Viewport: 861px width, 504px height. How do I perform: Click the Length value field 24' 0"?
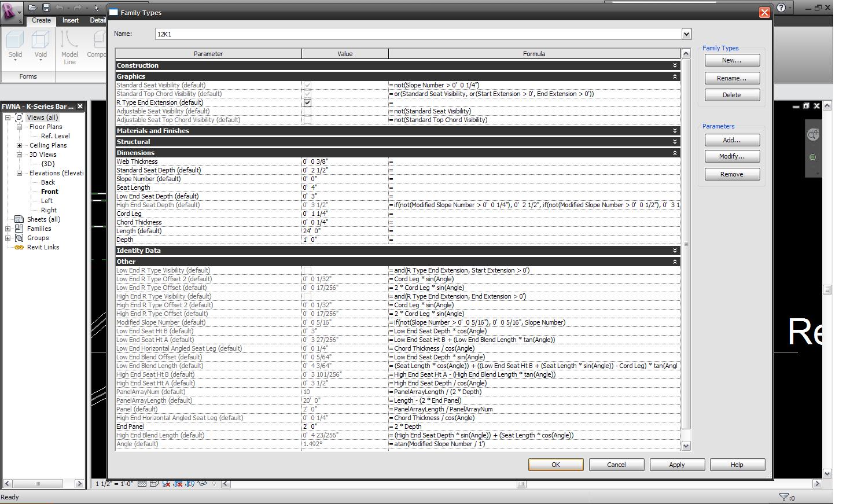345,231
